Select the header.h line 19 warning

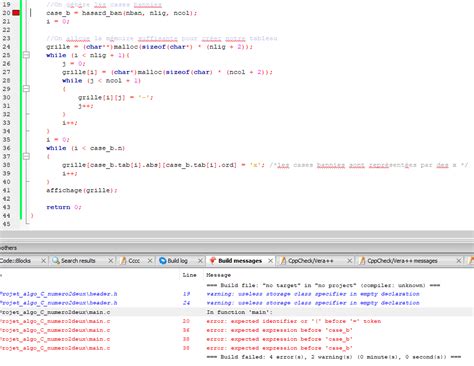[237, 294]
